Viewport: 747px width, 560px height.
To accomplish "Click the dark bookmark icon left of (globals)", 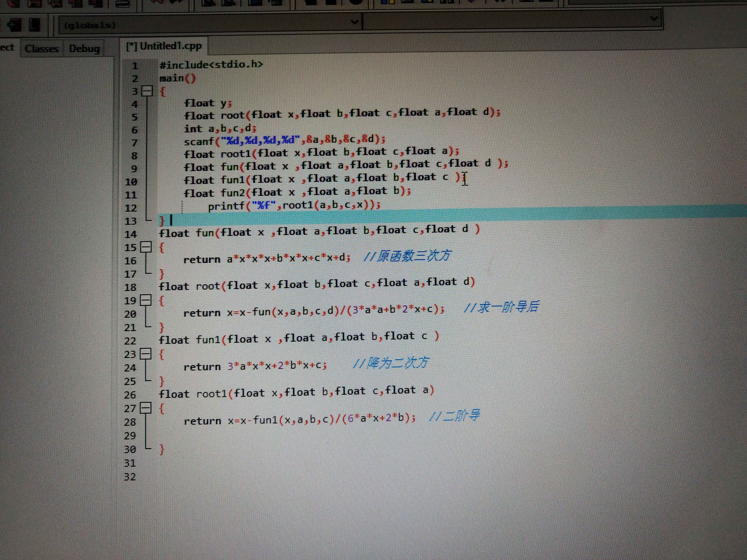I will (34, 25).
